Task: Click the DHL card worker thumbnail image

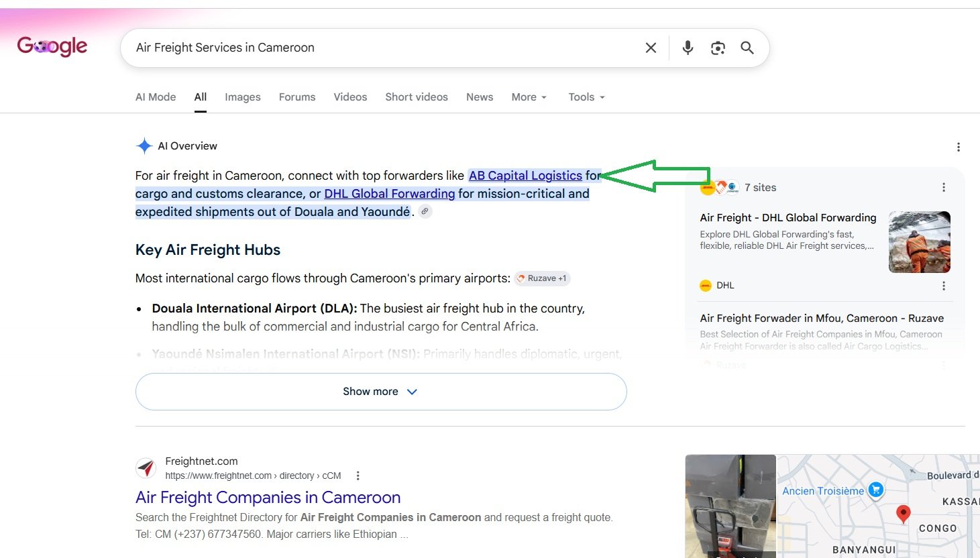Action: (x=920, y=242)
